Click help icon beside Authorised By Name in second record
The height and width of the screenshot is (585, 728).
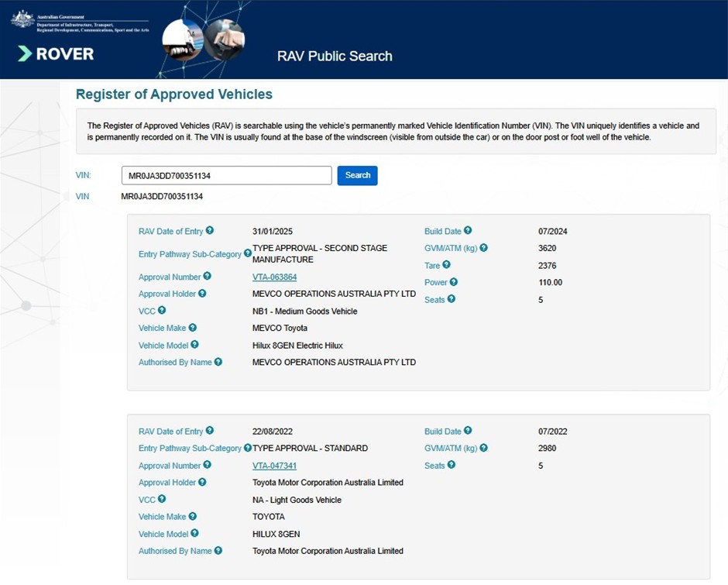click(x=218, y=550)
